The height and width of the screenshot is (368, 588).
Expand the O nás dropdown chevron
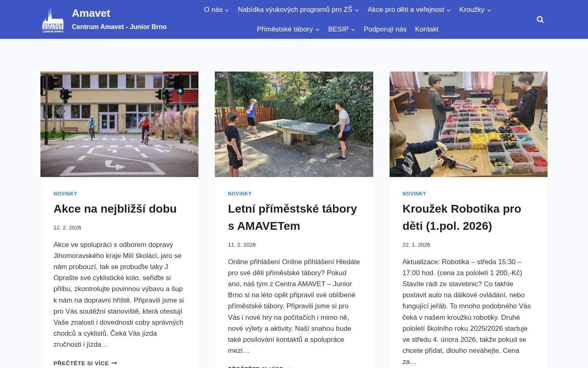tap(227, 10)
